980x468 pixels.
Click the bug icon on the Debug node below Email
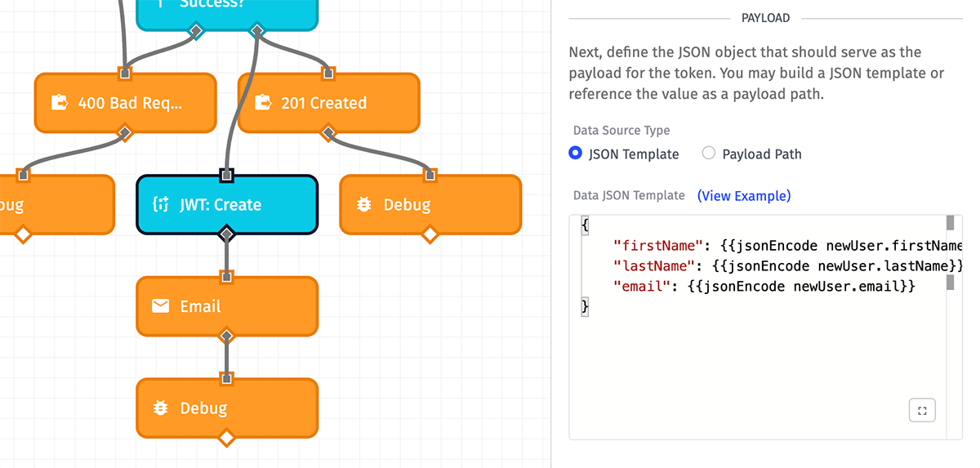click(161, 408)
